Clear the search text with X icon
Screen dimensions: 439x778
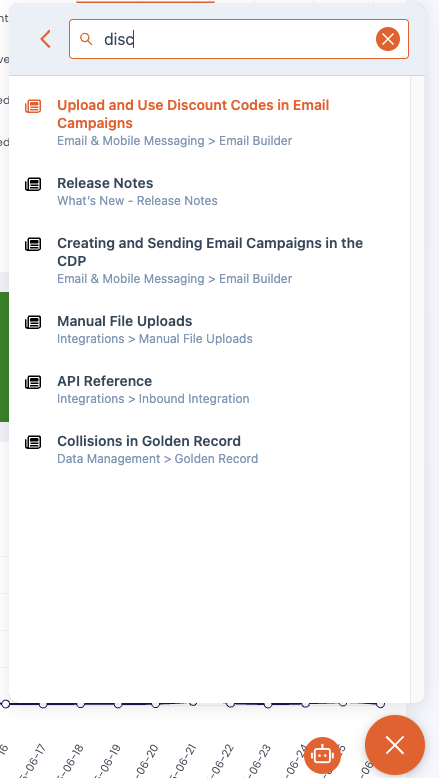click(x=388, y=39)
